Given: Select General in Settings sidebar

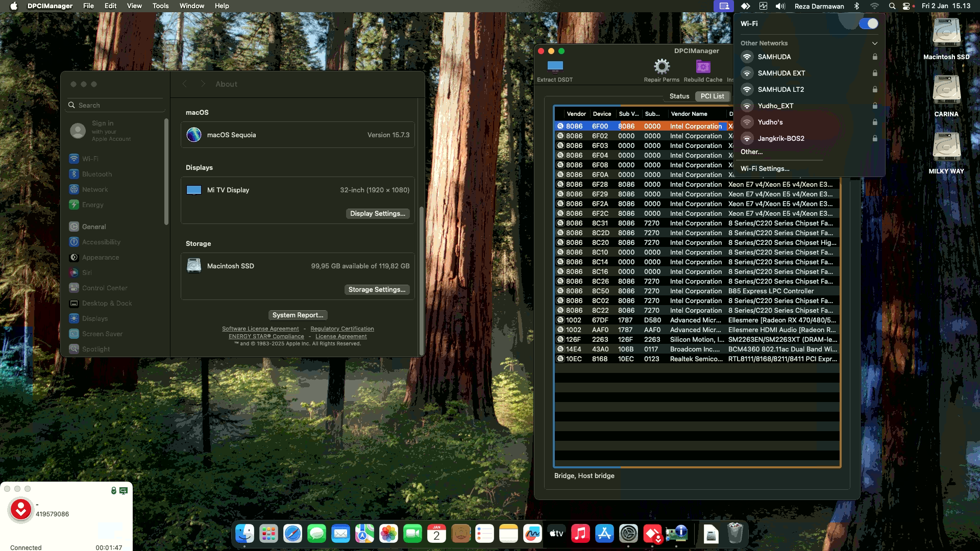Looking at the screenshot, I should [x=116, y=227].
